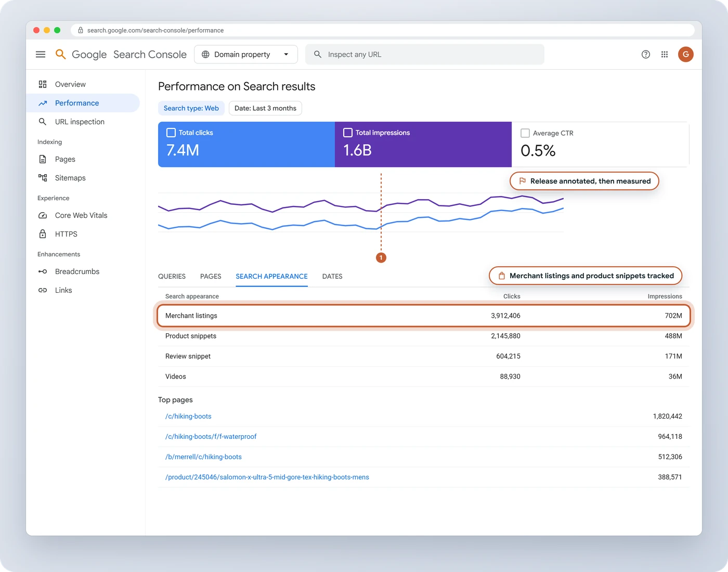Open the salomon-x-ultra-5 product page link
This screenshot has width=728, height=572.
click(x=267, y=477)
